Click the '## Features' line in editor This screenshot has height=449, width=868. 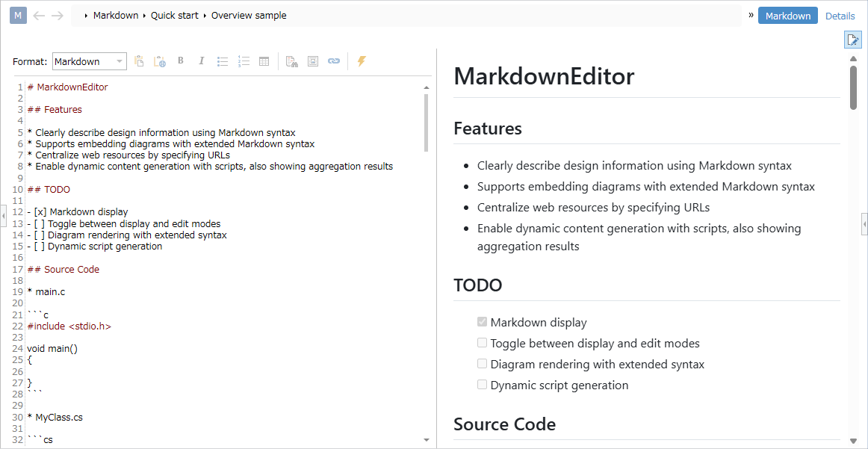[55, 110]
